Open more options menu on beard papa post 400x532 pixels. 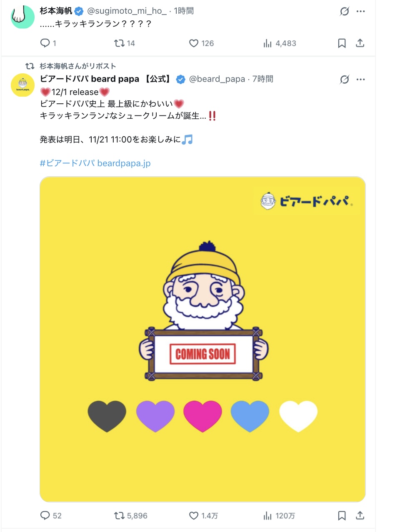tap(361, 79)
